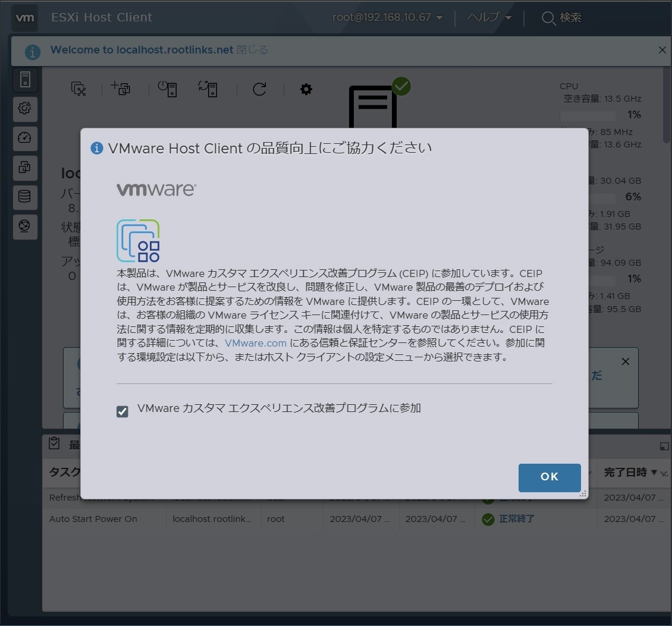Open the Virtual Machines sidebar icon
This screenshot has height=626, width=672.
[x=25, y=168]
